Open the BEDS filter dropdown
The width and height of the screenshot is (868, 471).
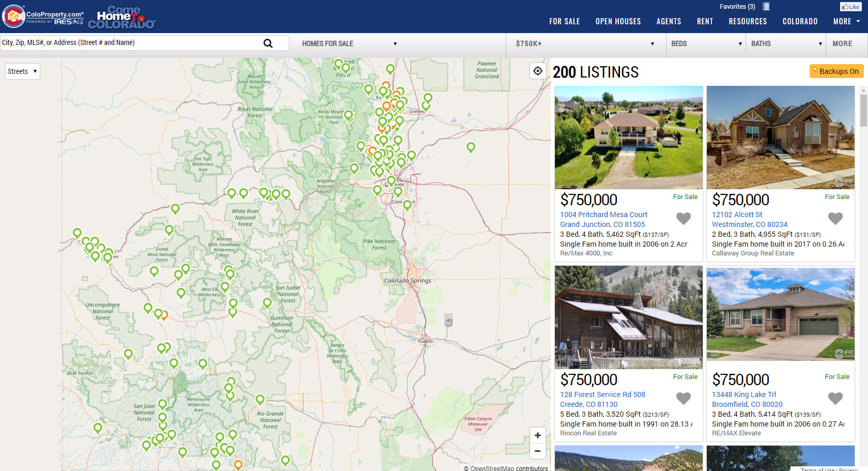tap(705, 44)
